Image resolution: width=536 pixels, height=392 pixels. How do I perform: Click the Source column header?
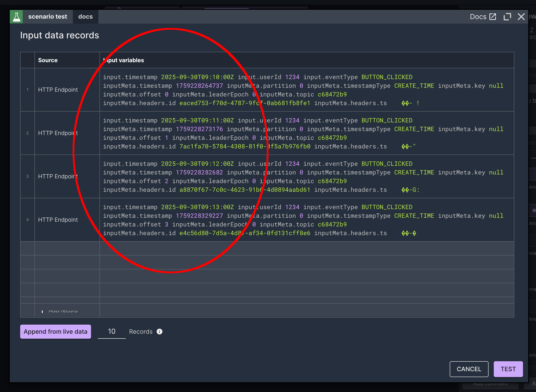coord(48,60)
